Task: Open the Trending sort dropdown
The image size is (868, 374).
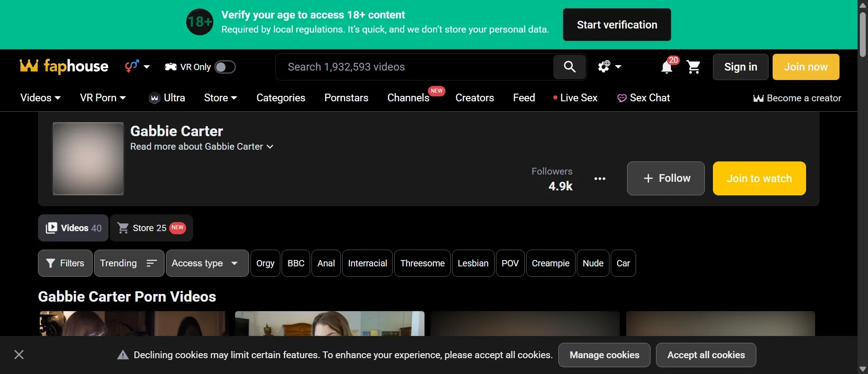Action: coord(129,263)
